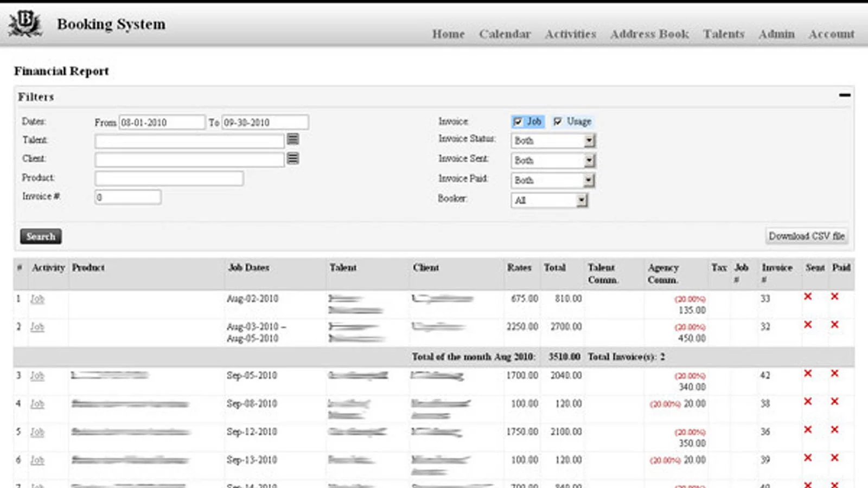
Task: Click the Booking System logo icon
Action: click(25, 23)
